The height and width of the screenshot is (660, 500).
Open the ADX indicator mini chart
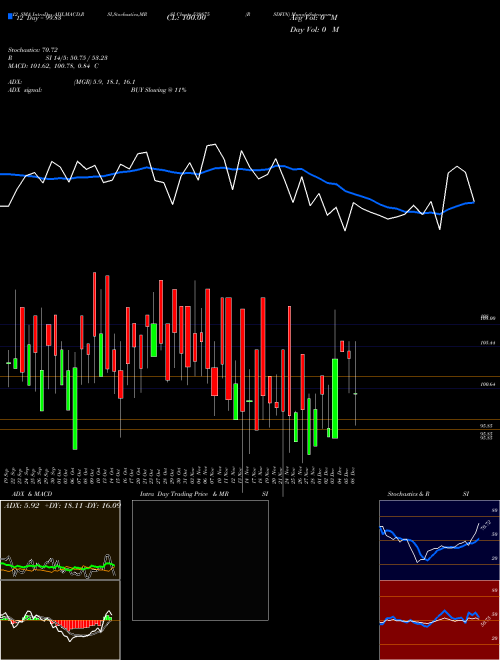(60, 540)
